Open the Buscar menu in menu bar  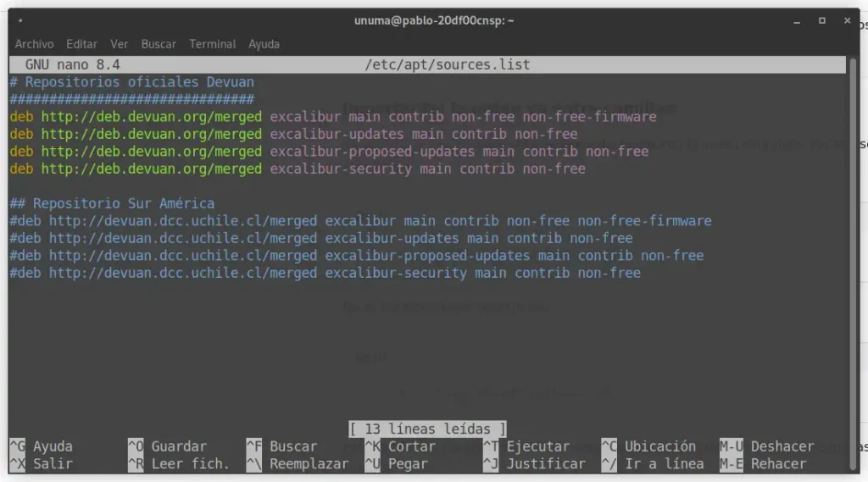(159, 44)
